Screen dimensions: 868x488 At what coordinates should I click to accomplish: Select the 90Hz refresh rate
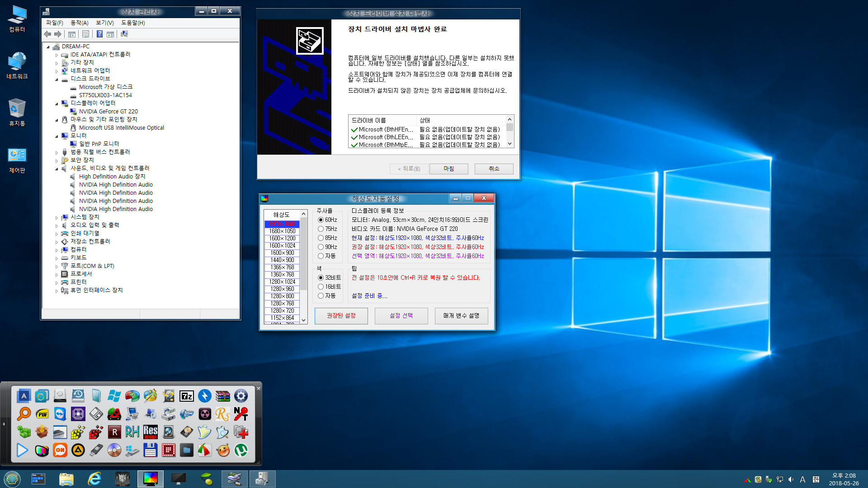click(x=328, y=247)
